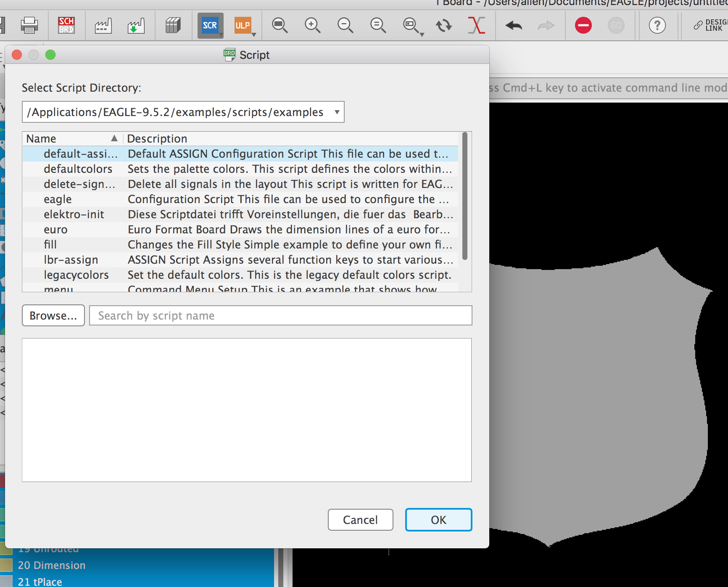Select the delete-sign... script row
728x587 pixels.
pyautogui.click(x=240, y=184)
